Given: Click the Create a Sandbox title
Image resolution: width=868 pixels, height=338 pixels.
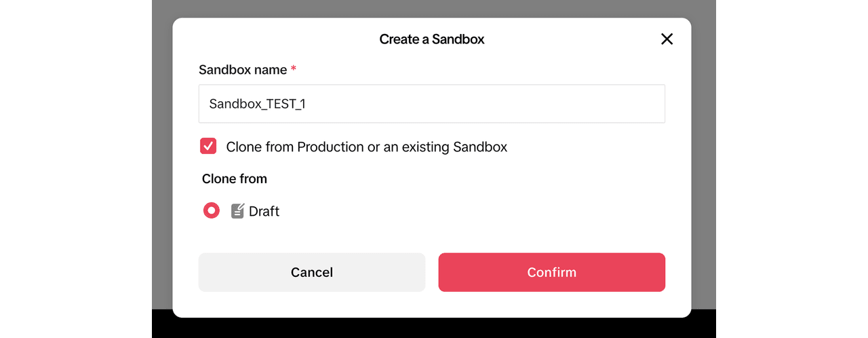Looking at the screenshot, I should click(432, 39).
